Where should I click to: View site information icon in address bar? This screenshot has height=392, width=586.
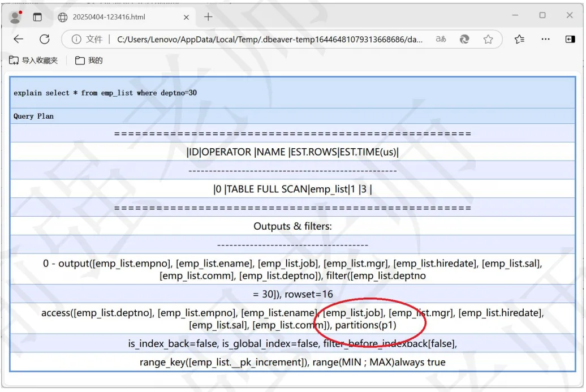[x=76, y=39]
